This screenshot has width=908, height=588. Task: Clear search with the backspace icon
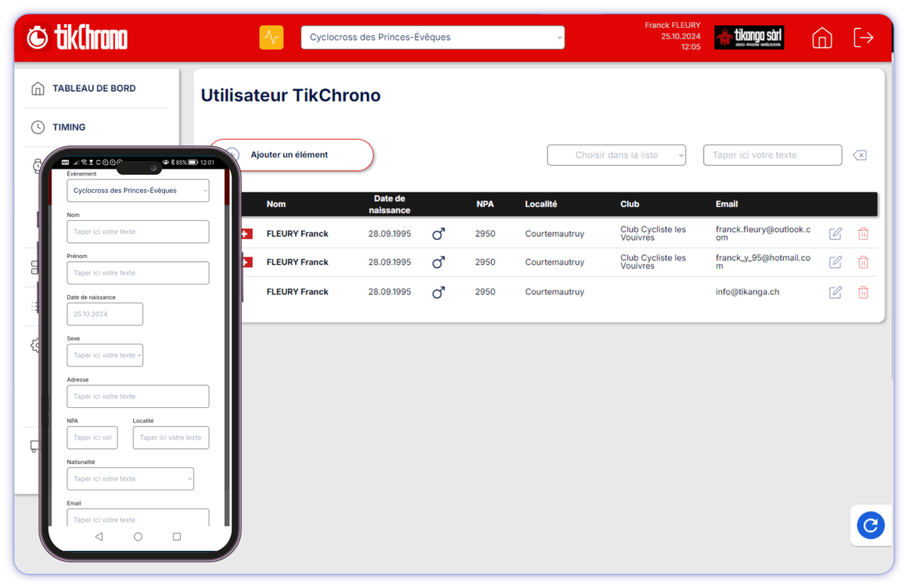[x=860, y=155]
